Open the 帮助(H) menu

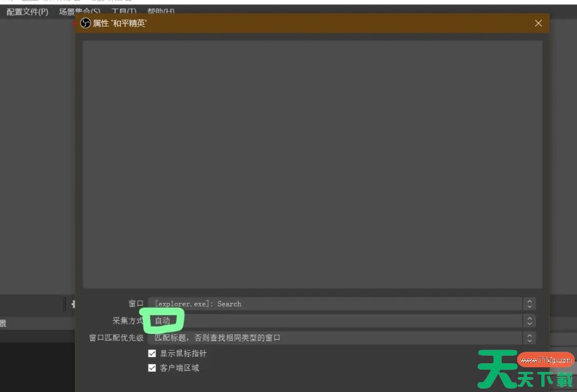pyautogui.click(x=161, y=11)
